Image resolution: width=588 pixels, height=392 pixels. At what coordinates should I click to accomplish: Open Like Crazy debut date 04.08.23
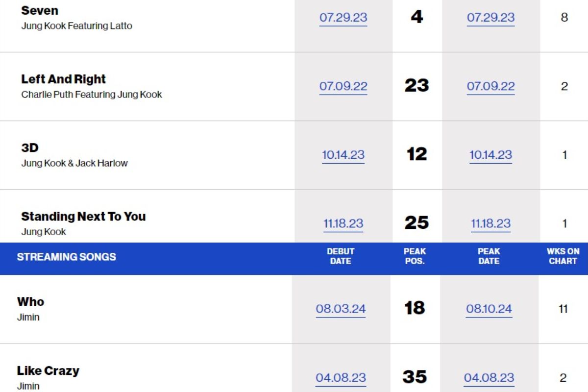click(x=341, y=378)
